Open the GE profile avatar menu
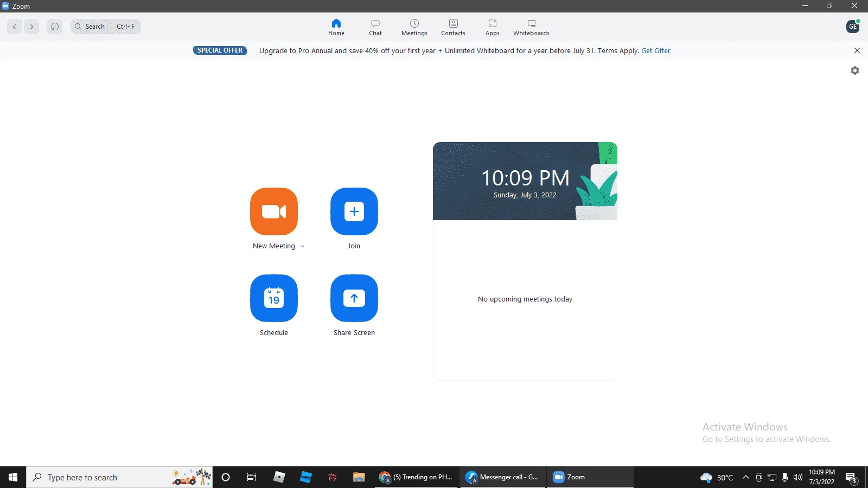The width and height of the screenshot is (868, 488). click(x=853, y=27)
